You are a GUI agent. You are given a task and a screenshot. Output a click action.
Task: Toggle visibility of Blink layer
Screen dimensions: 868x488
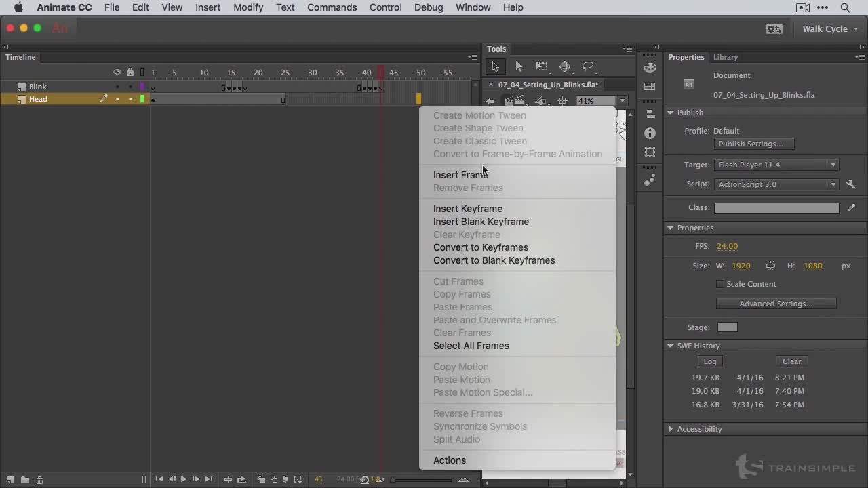pyautogui.click(x=117, y=87)
